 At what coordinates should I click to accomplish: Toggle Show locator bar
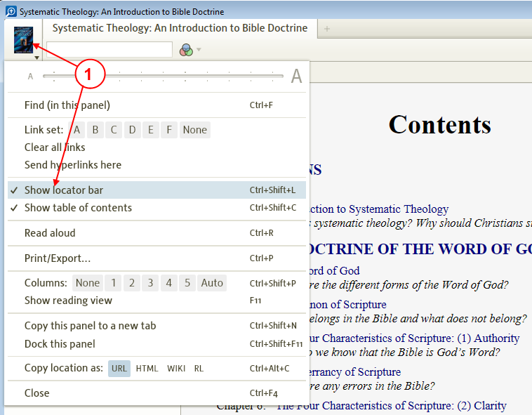(157, 190)
